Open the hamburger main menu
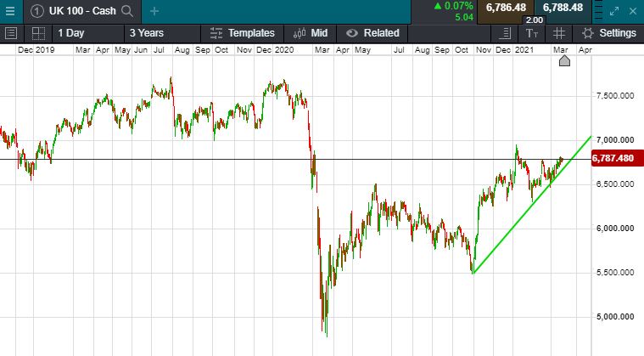This screenshot has width=644, height=356. [x=10, y=11]
